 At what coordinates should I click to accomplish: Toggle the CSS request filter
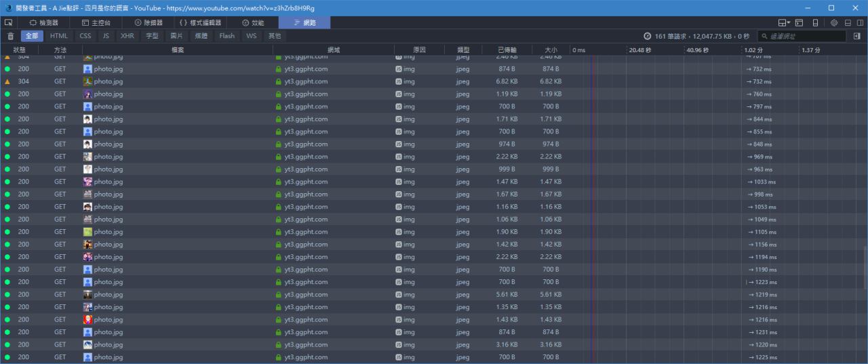(85, 36)
